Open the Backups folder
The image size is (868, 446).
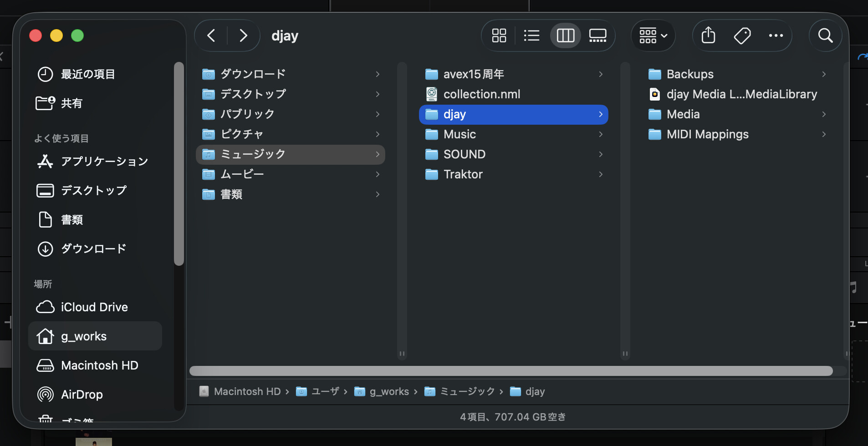pyautogui.click(x=689, y=74)
